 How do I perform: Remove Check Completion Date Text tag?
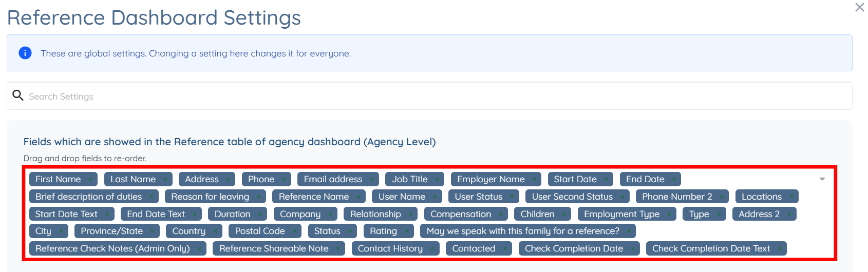780,249
